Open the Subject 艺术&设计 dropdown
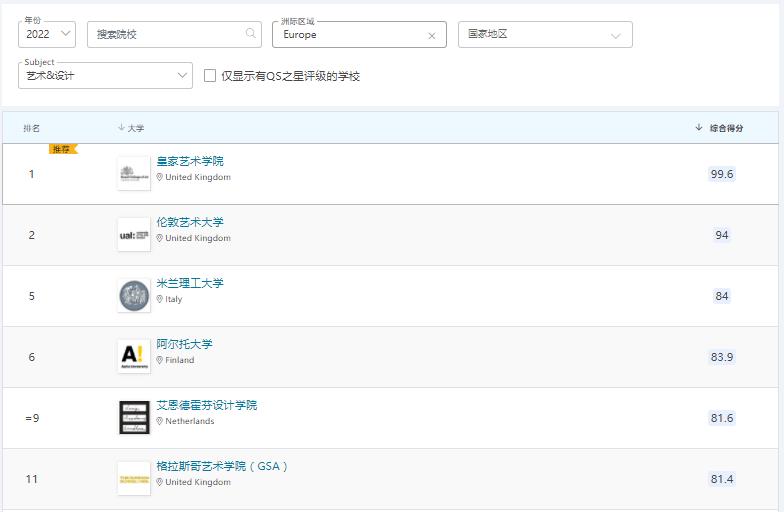The image size is (784, 512). tap(105, 76)
